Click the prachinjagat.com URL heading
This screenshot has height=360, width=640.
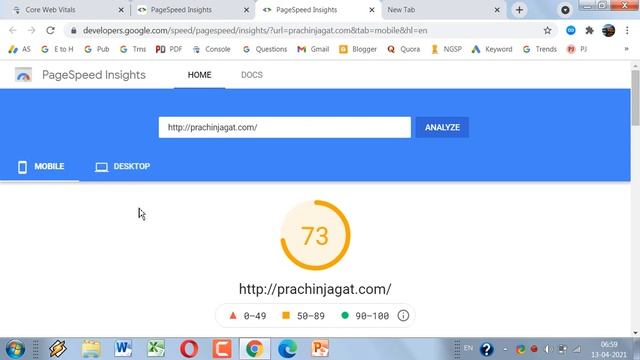click(315, 289)
